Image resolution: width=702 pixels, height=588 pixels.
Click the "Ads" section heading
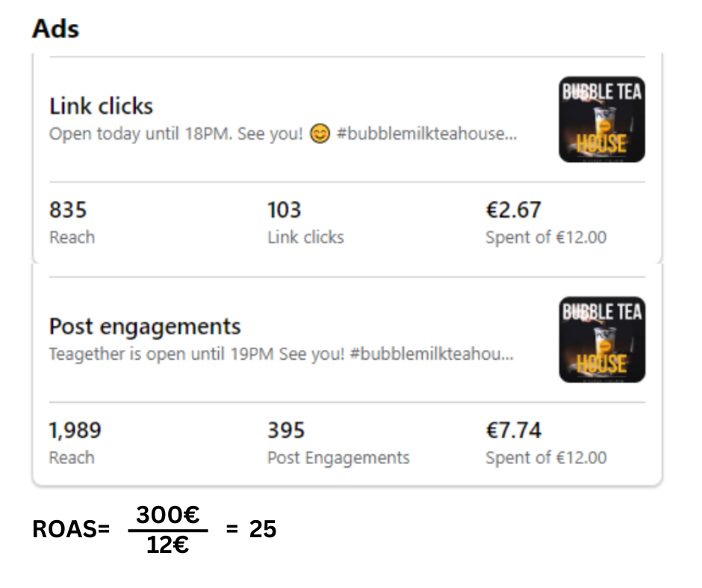[55, 29]
